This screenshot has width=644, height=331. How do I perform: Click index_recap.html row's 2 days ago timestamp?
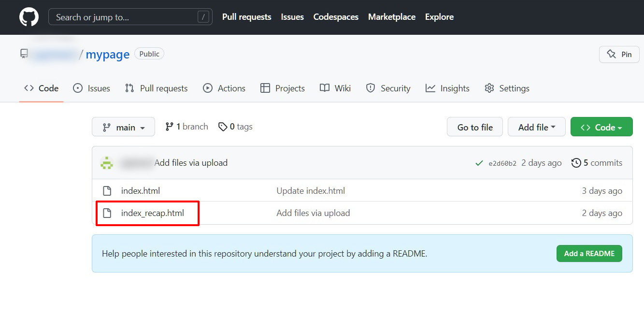[602, 213]
